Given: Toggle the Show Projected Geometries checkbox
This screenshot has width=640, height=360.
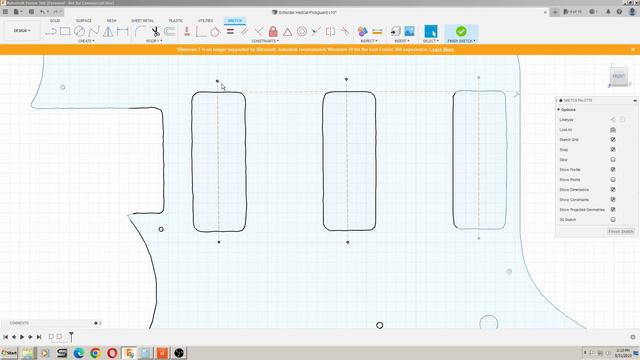Looking at the screenshot, I should click(x=613, y=209).
